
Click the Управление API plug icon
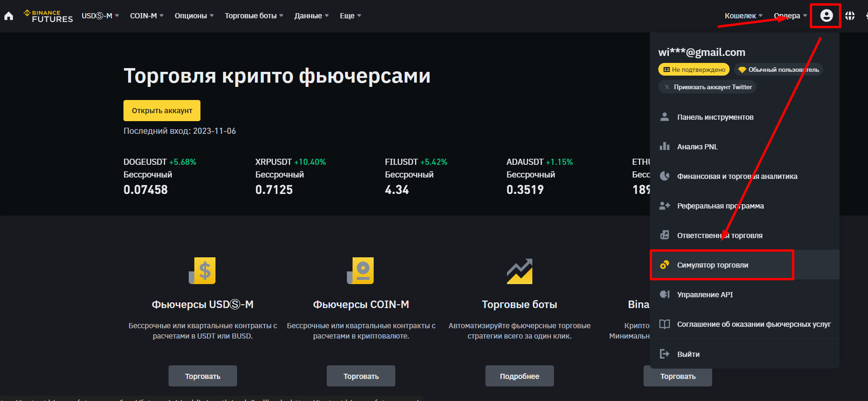[664, 294]
